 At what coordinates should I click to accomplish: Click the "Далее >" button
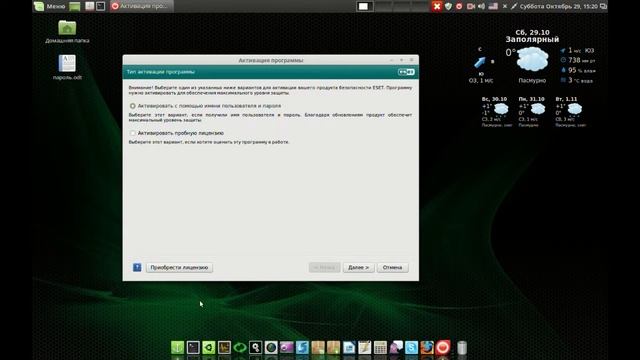click(x=358, y=267)
